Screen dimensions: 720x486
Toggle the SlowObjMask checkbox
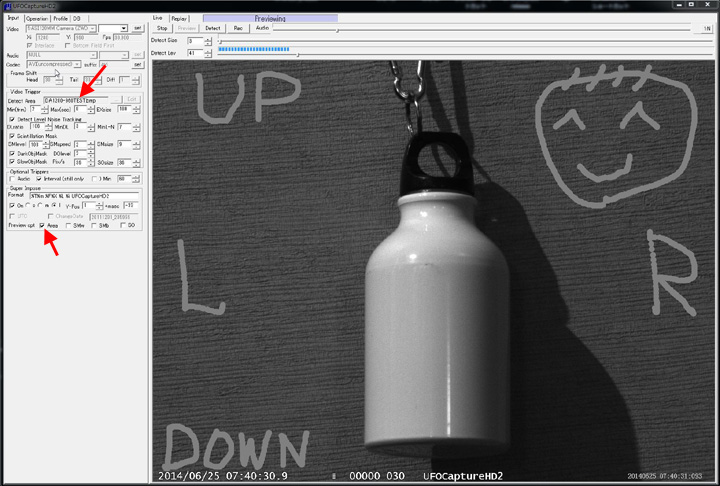12,161
